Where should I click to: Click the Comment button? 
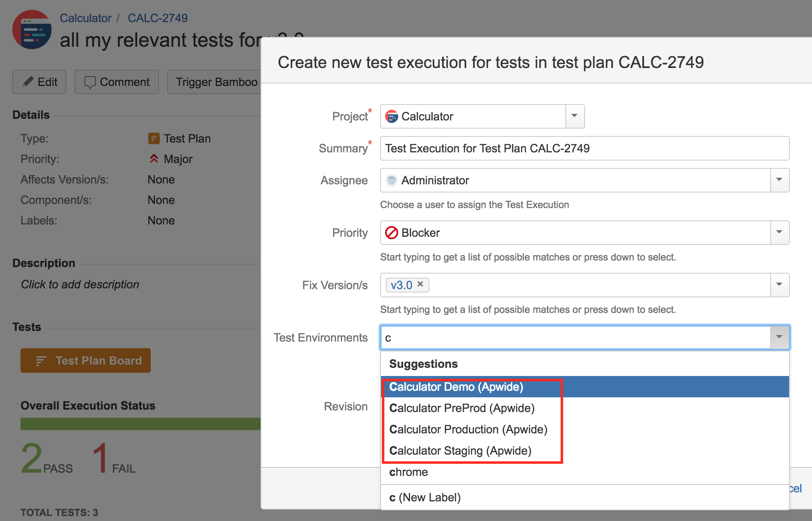click(117, 82)
